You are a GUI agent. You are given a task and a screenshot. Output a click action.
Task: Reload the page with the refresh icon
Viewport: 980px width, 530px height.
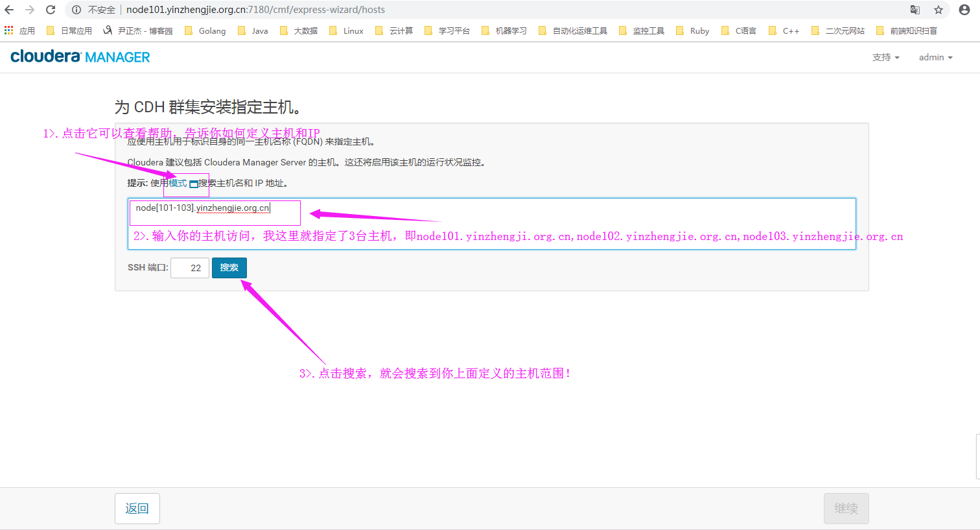click(51, 10)
